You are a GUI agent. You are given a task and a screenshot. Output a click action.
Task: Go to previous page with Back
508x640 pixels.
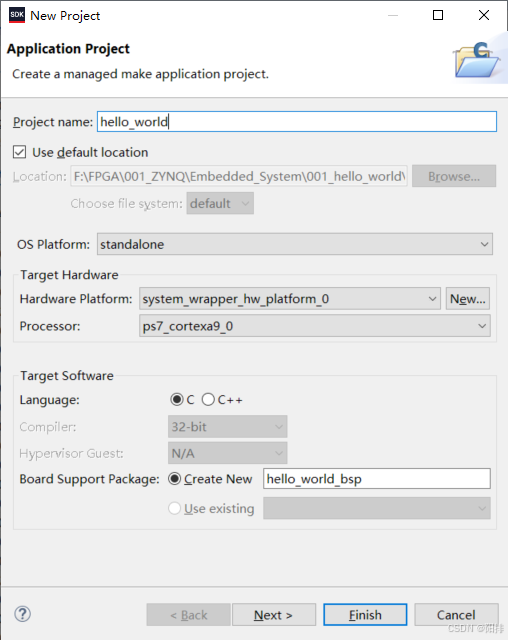189,615
